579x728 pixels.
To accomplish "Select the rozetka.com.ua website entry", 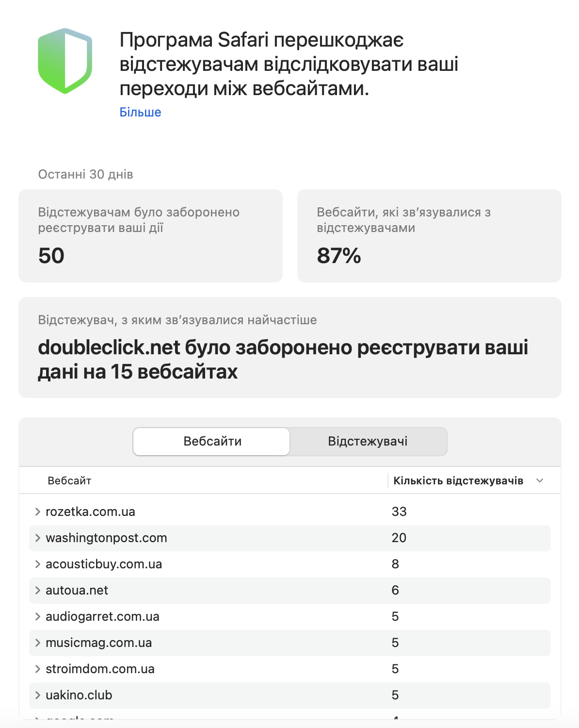I will [x=90, y=512].
